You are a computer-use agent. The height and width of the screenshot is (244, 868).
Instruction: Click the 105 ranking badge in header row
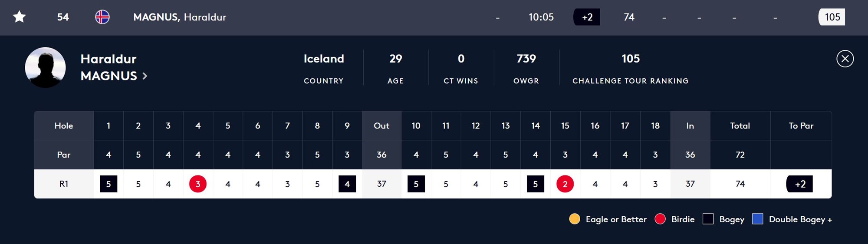pyautogui.click(x=832, y=17)
